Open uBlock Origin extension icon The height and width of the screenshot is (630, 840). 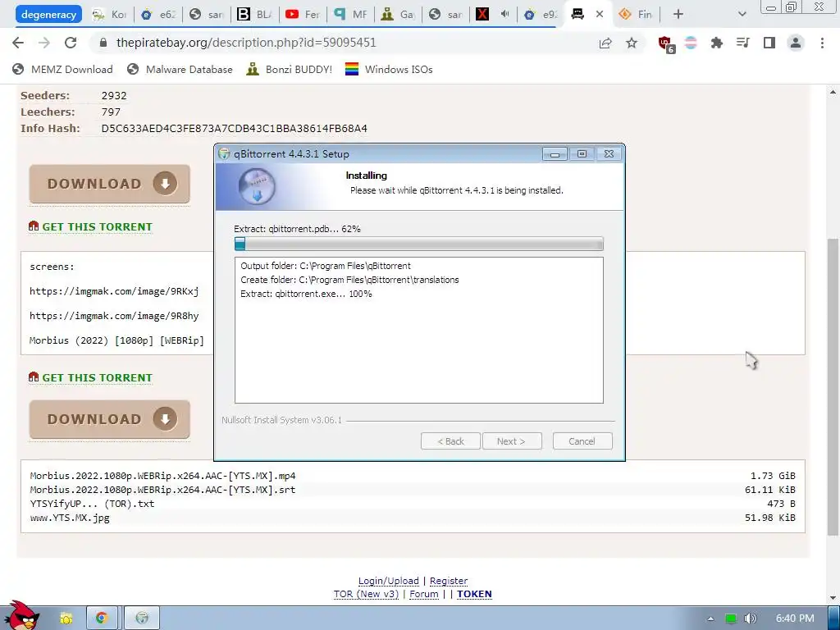[666, 44]
